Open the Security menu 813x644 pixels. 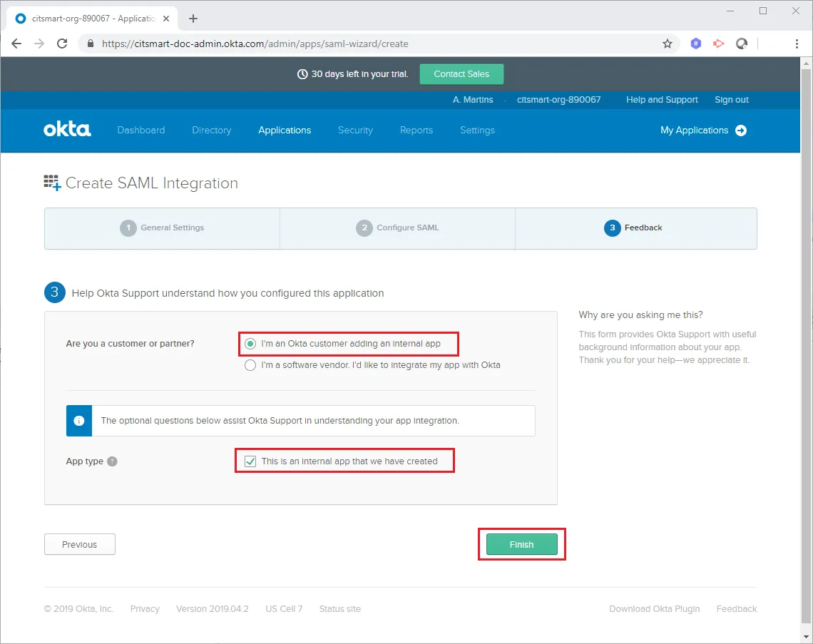(355, 130)
